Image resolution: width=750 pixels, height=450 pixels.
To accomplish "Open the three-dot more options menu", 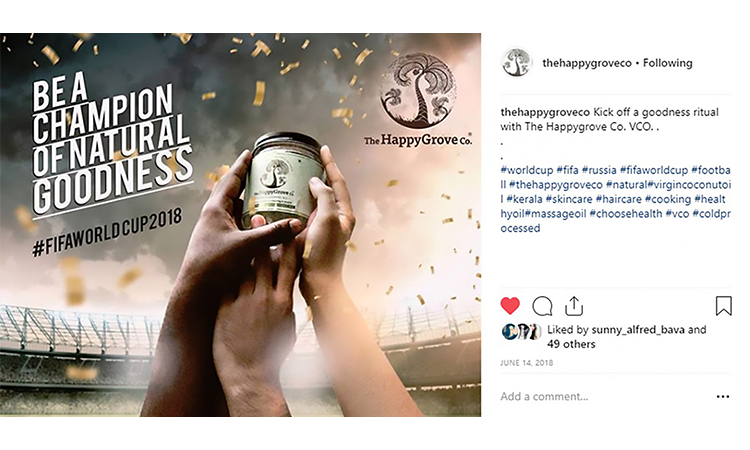I will pos(723,396).
